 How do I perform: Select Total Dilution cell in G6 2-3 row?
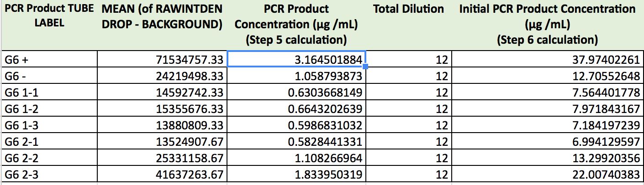coord(408,175)
